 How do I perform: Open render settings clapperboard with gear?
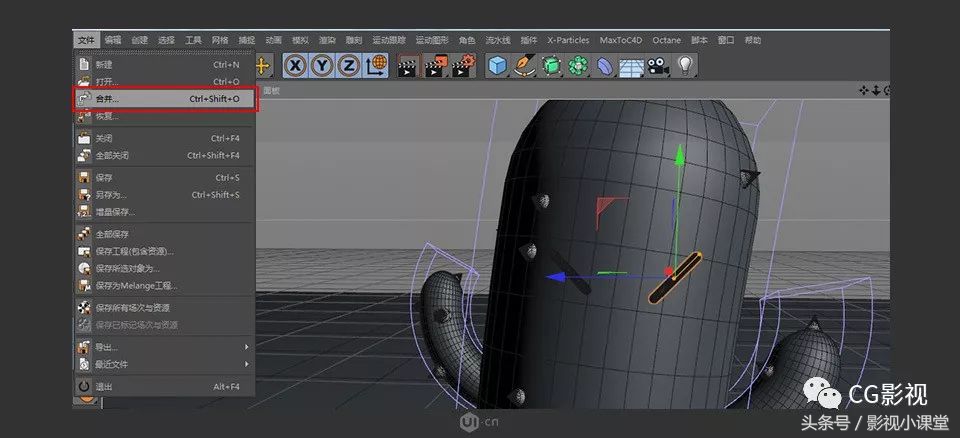point(463,66)
